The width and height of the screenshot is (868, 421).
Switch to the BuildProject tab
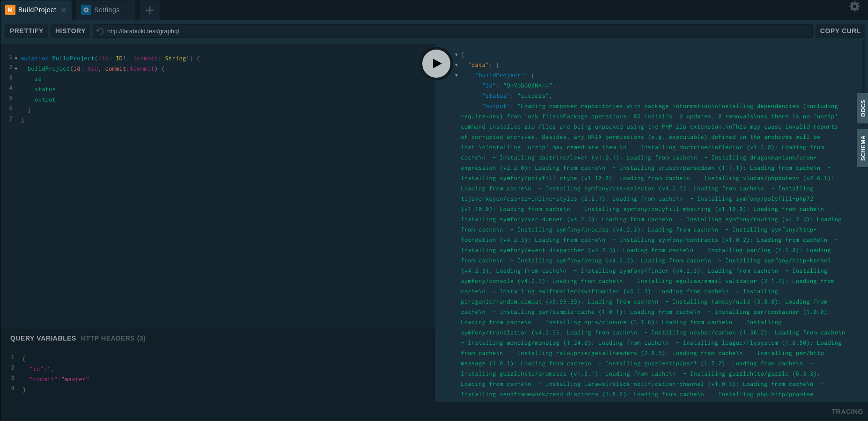pos(37,10)
